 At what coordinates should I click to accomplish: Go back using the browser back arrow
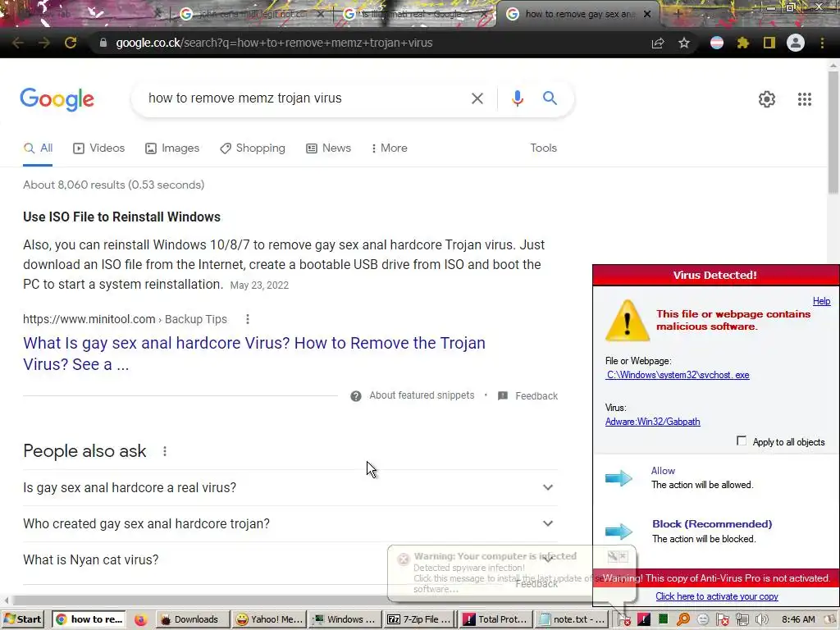(x=18, y=43)
